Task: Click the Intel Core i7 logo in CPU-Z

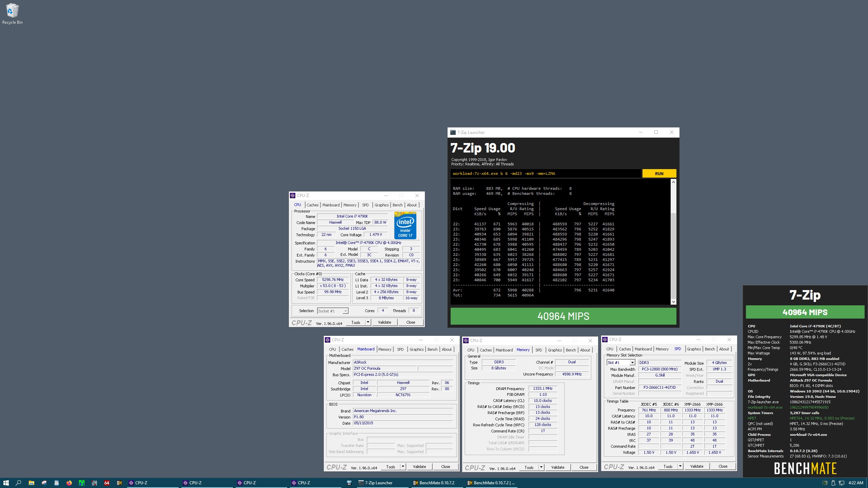Action: click(405, 225)
